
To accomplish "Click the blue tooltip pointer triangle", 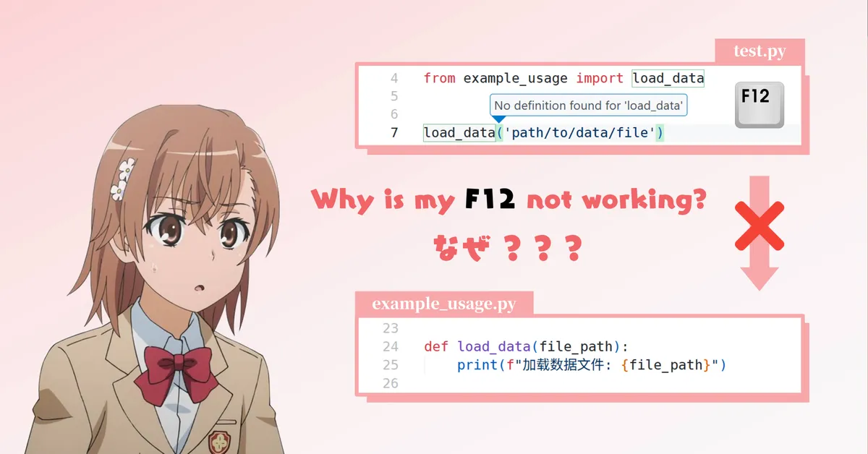I will pos(498,119).
